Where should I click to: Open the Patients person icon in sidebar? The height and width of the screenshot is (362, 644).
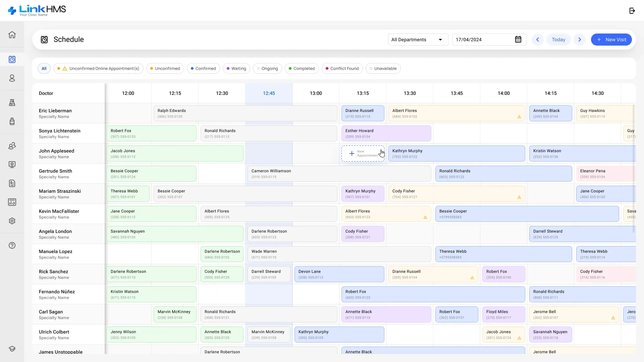pos(12,78)
